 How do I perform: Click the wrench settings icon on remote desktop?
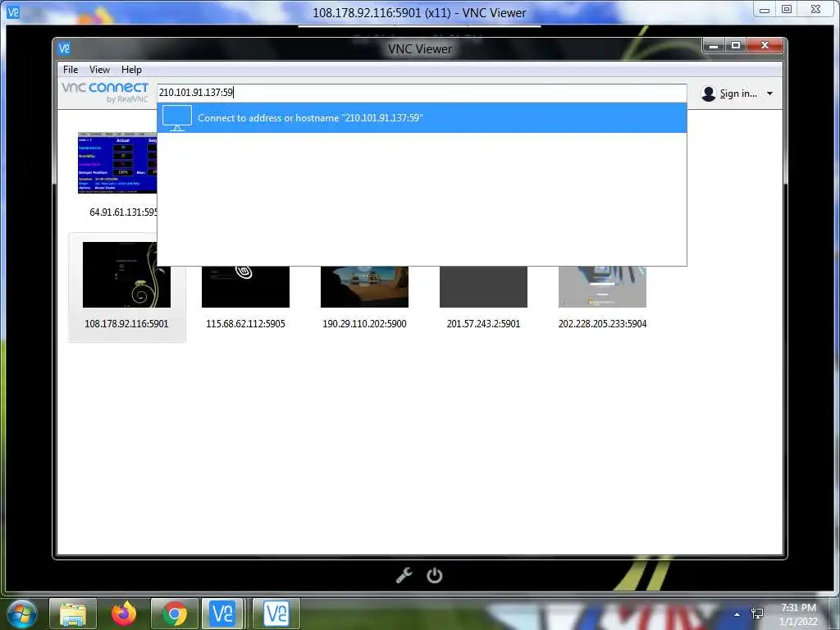(404, 575)
